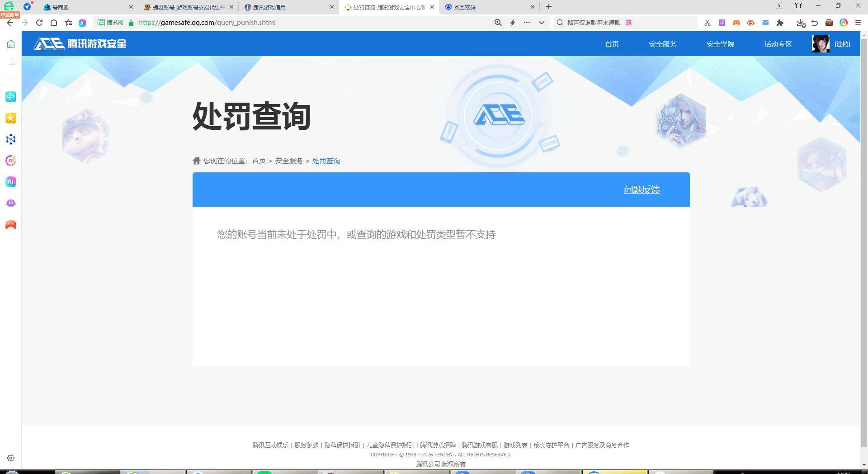Click the scissors screenshot tool icon
Screen dimensions: 868x474
point(708,23)
